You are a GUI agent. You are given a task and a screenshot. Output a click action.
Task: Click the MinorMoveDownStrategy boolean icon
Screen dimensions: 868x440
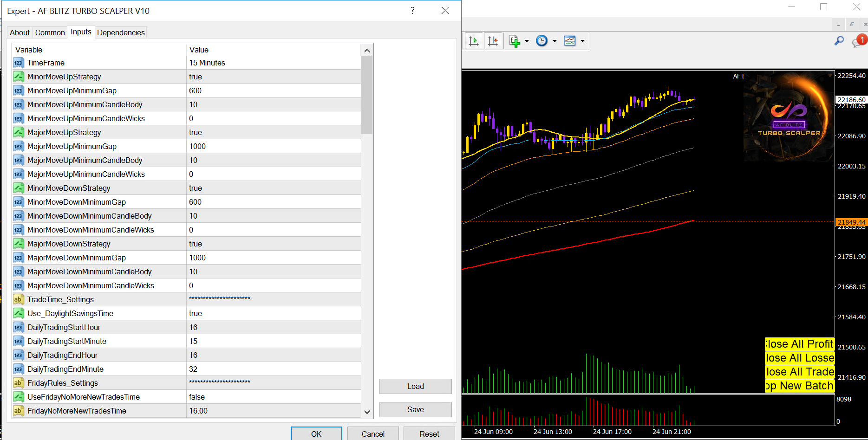point(19,188)
